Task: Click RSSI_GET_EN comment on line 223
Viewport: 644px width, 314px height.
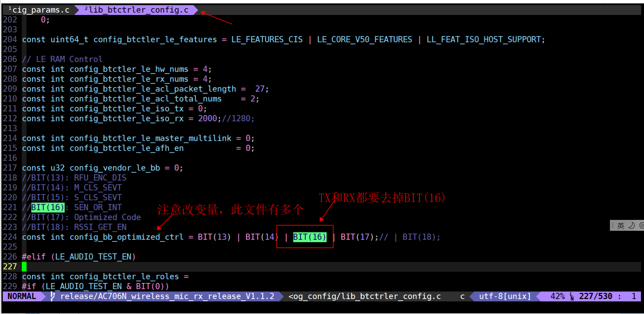Action: pos(100,227)
